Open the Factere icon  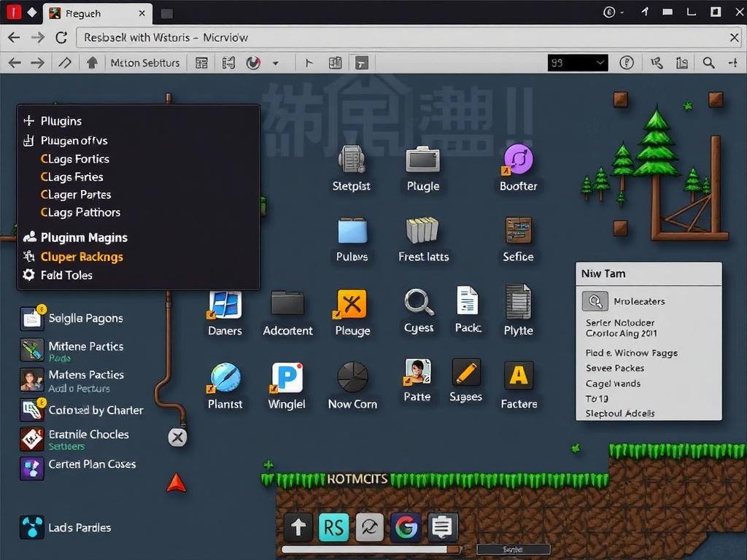[x=519, y=376]
